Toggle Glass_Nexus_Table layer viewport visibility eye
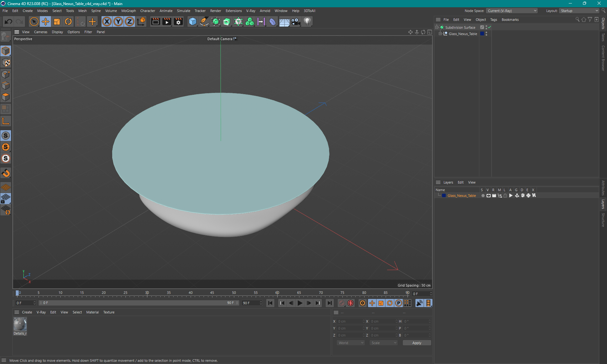Image resolution: width=607 pixels, height=364 pixels. coord(488,196)
